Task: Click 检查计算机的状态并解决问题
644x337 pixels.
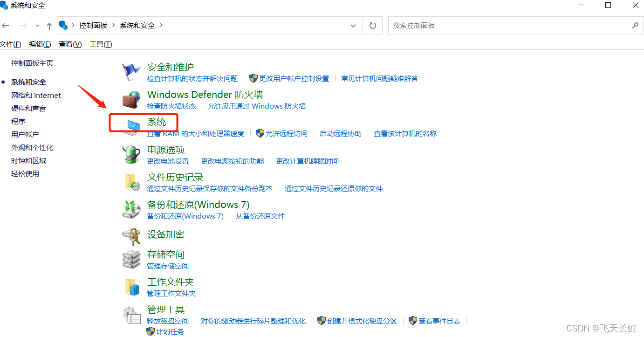Action: [x=192, y=78]
